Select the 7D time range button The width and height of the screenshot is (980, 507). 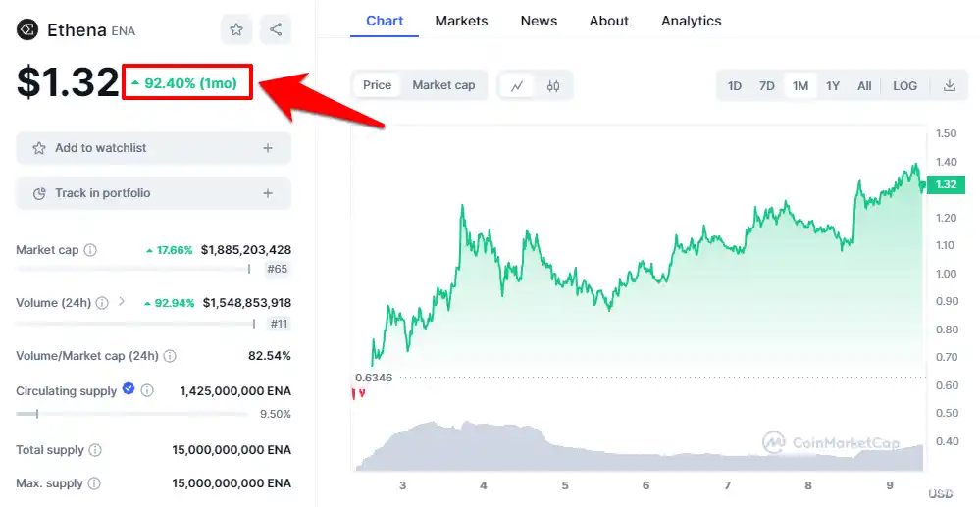(767, 86)
